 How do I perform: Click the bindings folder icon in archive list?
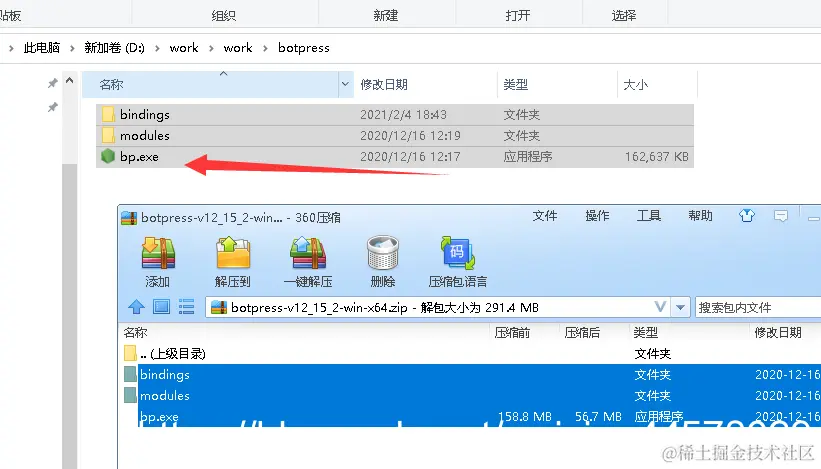(x=130, y=374)
